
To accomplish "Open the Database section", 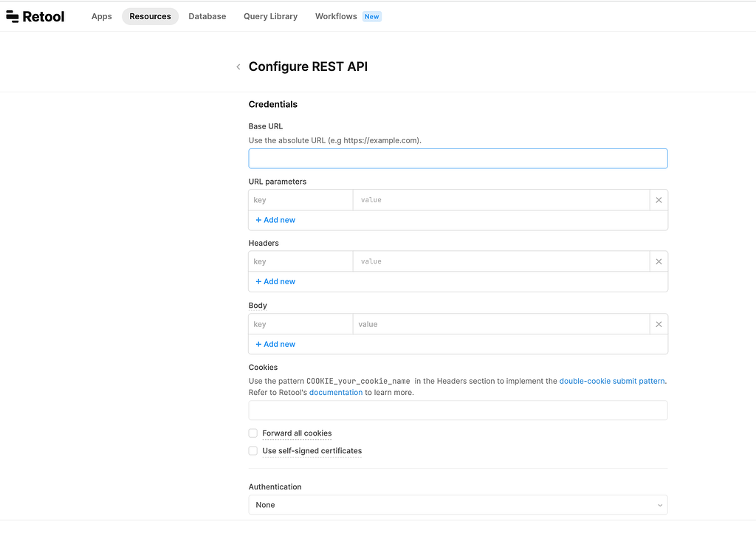I will coord(207,16).
